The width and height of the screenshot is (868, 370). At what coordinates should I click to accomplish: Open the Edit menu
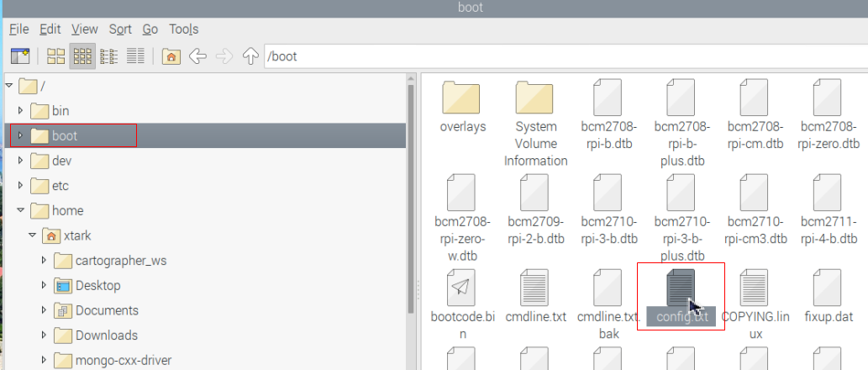tap(50, 29)
